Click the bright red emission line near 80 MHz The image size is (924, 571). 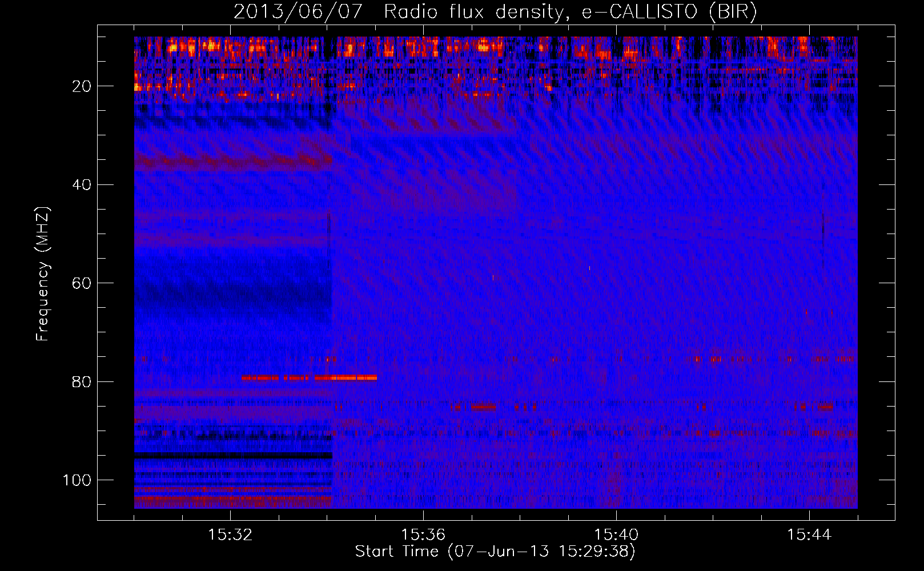(309, 377)
